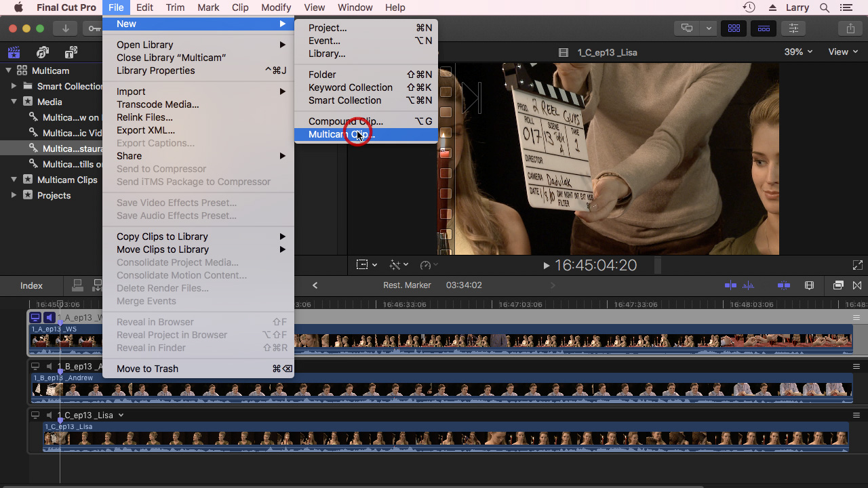Screen dimensions: 868x488
Task: Choose Move to Trash
Action: click(x=198, y=369)
